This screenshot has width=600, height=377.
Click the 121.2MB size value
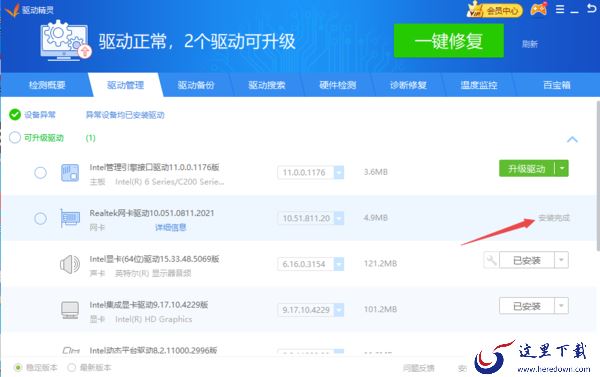[380, 264]
